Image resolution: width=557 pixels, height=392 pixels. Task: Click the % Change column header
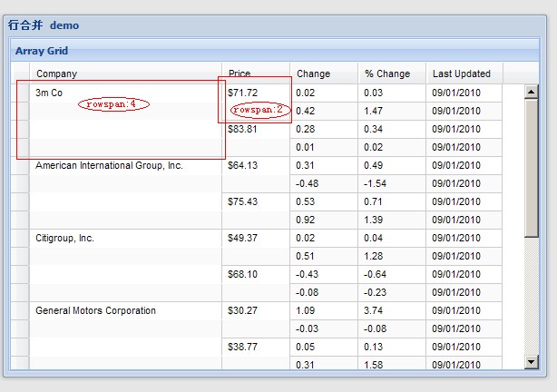392,73
